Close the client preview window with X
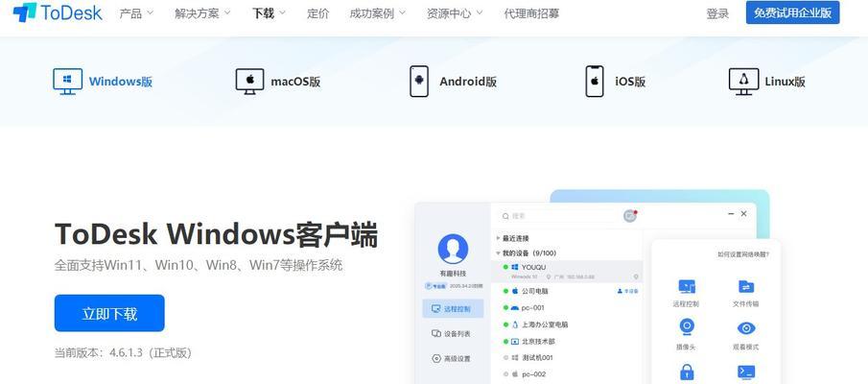Image resolution: width=868 pixels, height=384 pixels. (743, 213)
